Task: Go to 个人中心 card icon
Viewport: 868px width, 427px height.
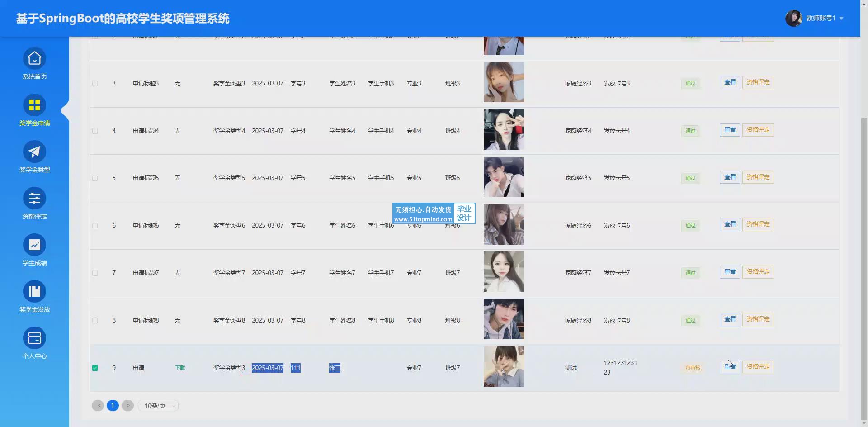Action: pyautogui.click(x=34, y=338)
